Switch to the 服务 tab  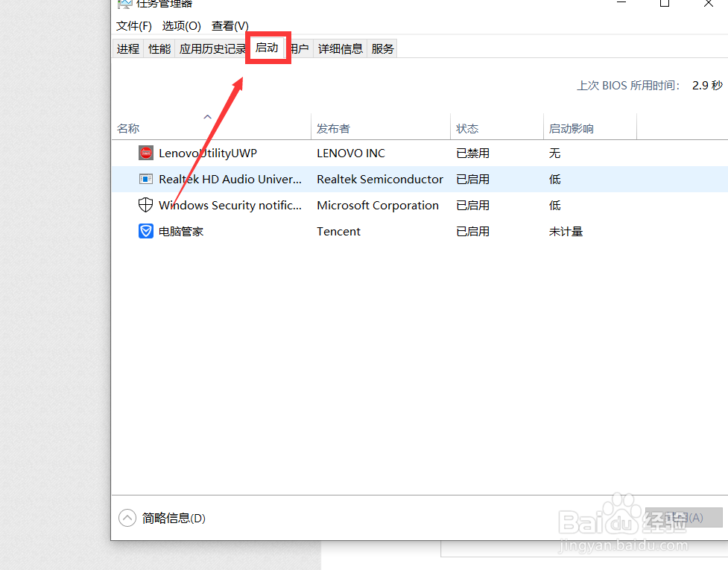(x=382, y=48)
